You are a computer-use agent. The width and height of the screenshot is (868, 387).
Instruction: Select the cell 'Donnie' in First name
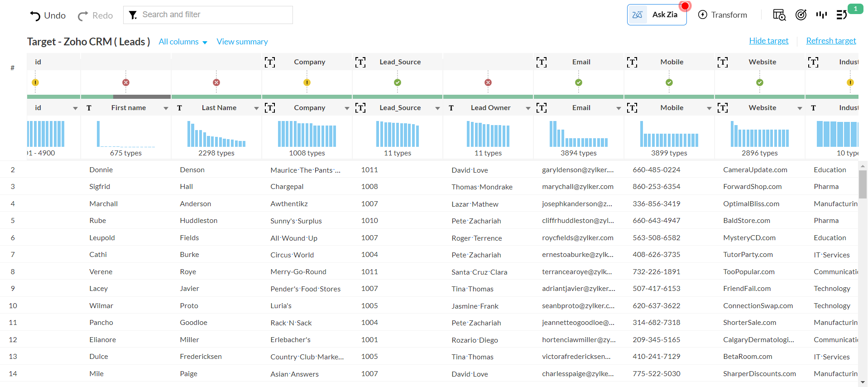click(101, 170)
